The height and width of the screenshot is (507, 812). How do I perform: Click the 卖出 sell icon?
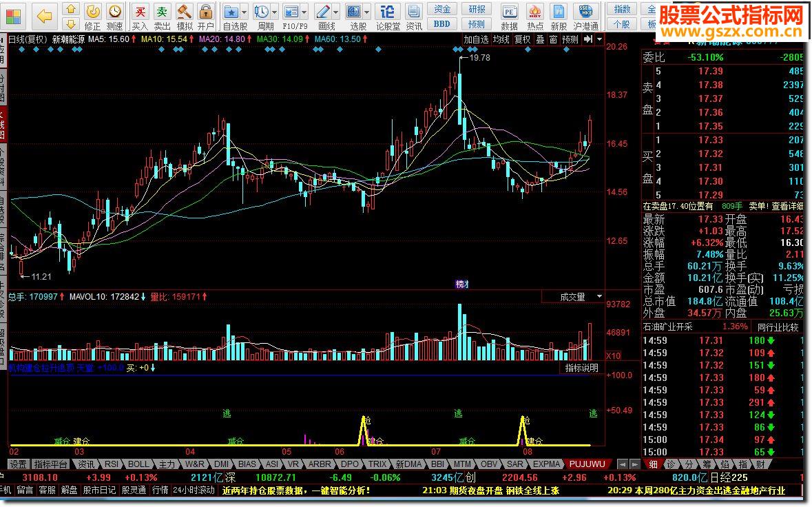[x=162, y=16]
